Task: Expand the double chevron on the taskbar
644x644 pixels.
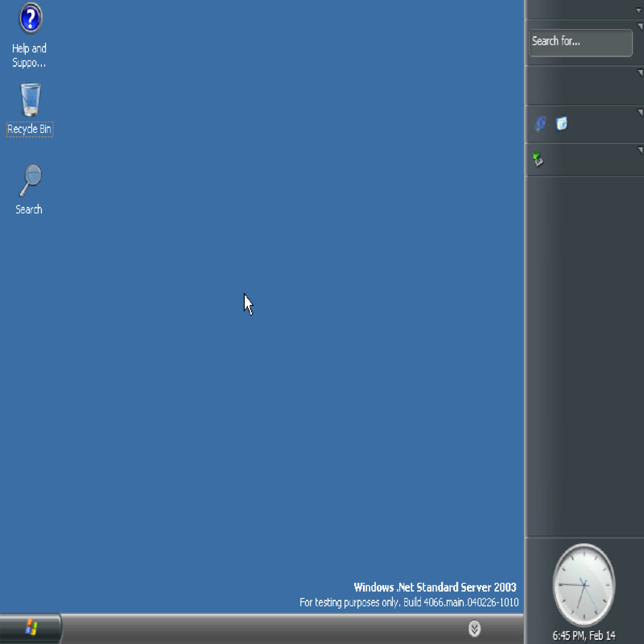Action: click(x=474, y=628)
